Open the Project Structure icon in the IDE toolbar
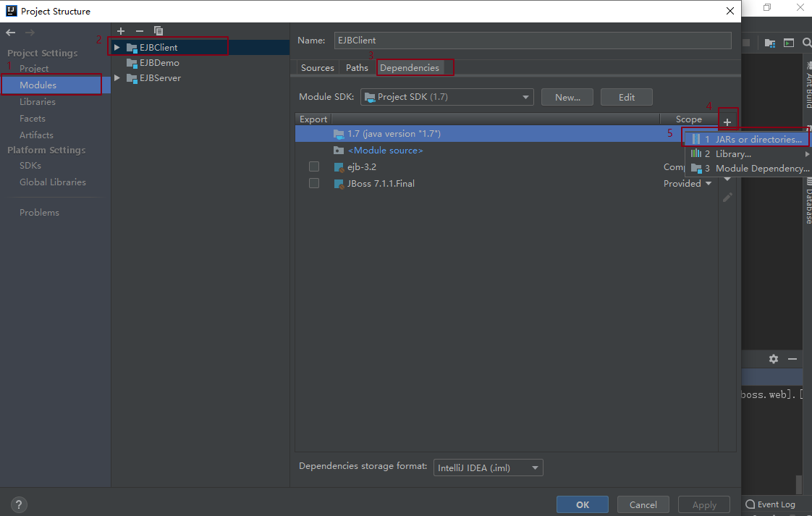This screenshot has height=516, width=812. pos(770,43)
